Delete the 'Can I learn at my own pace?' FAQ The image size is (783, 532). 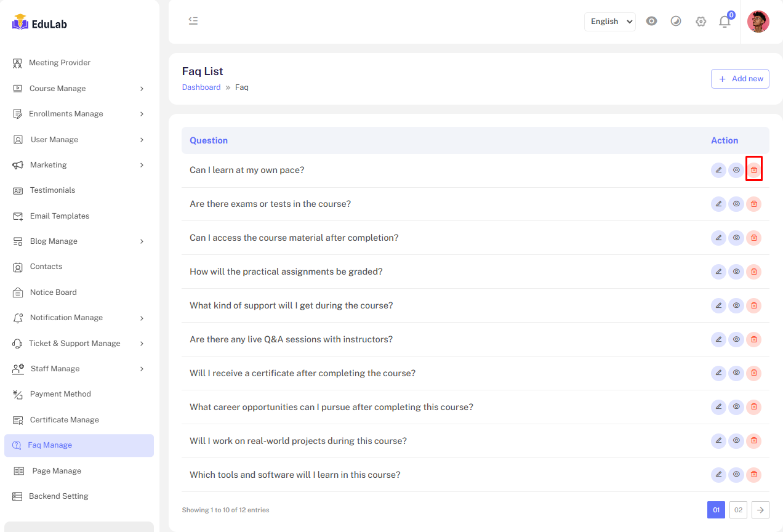click(753, 170)
